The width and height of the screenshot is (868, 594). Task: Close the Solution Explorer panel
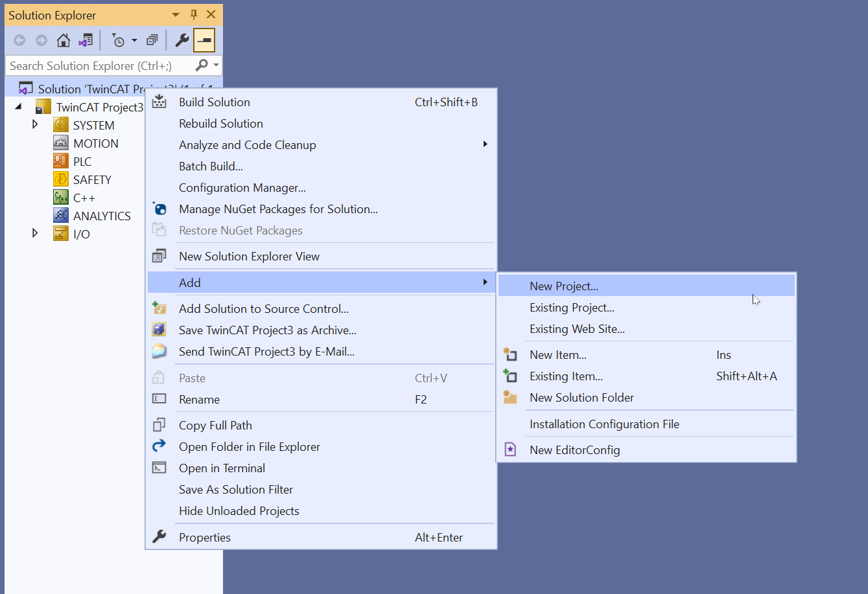pos(211,15)
